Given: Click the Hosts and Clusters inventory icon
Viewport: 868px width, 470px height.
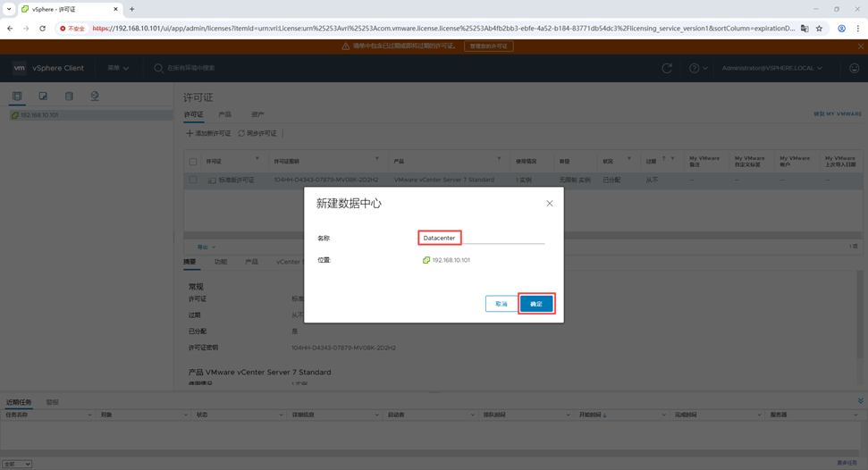Looking at the screenshot, I should point(17,96).
